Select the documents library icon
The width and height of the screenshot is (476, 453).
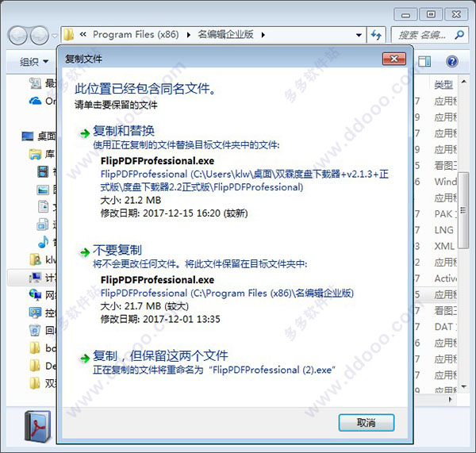coord(43,207)
